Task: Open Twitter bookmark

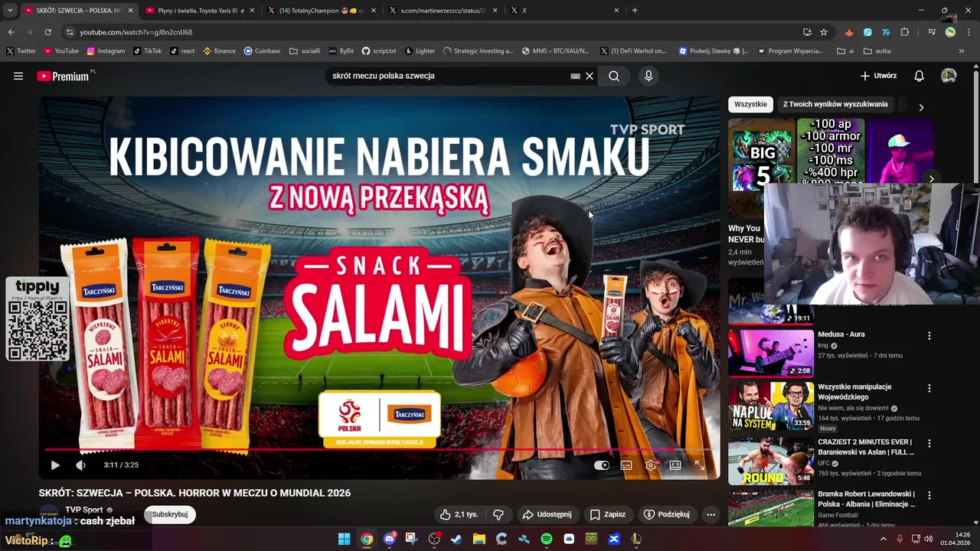Action: point(21,51)
